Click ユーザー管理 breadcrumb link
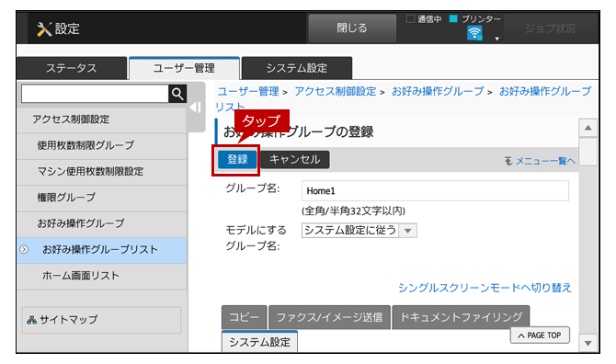616x364 pixels. (248, 92)
